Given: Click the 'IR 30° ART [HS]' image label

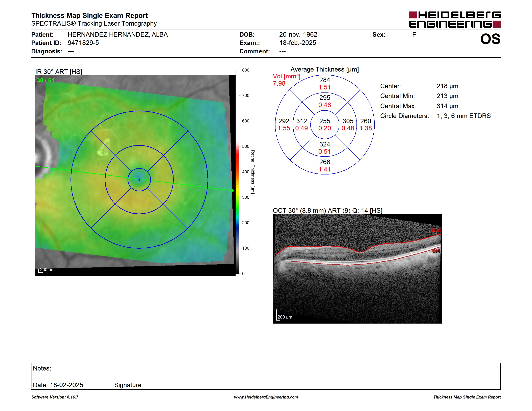Looking at the screenshot, I should coord(59,72).
